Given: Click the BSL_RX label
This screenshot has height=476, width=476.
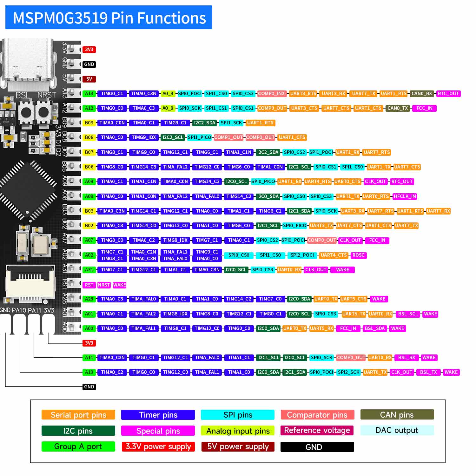Looking at the screenshot, I should tap(407, 358).
